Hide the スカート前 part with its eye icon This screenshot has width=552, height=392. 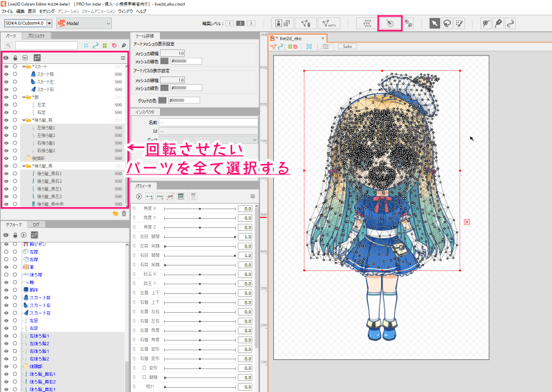(6, 74)
